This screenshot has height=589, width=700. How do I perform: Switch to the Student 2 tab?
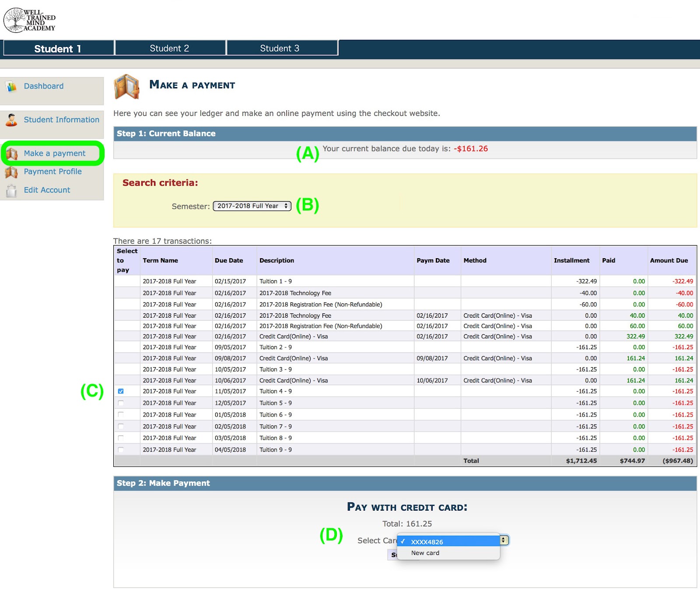point(170,48)
